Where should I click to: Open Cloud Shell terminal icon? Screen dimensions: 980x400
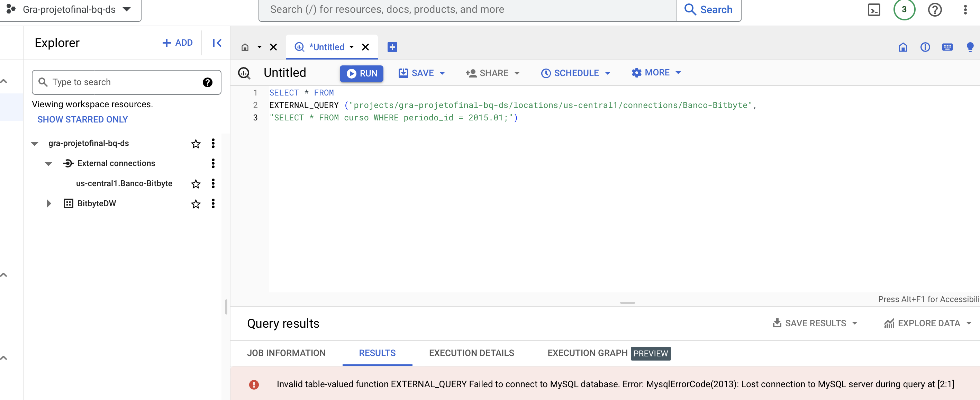[874, 9]
